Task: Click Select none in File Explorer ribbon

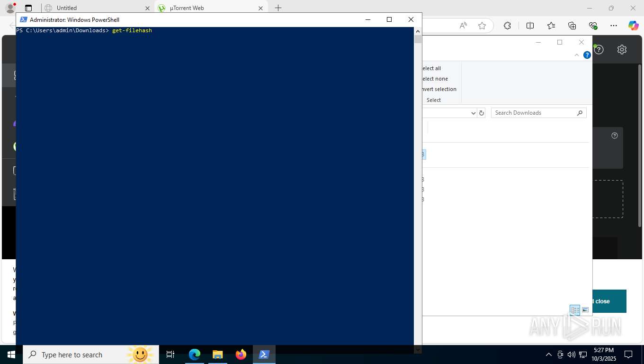Action: [x=434, y=79]
